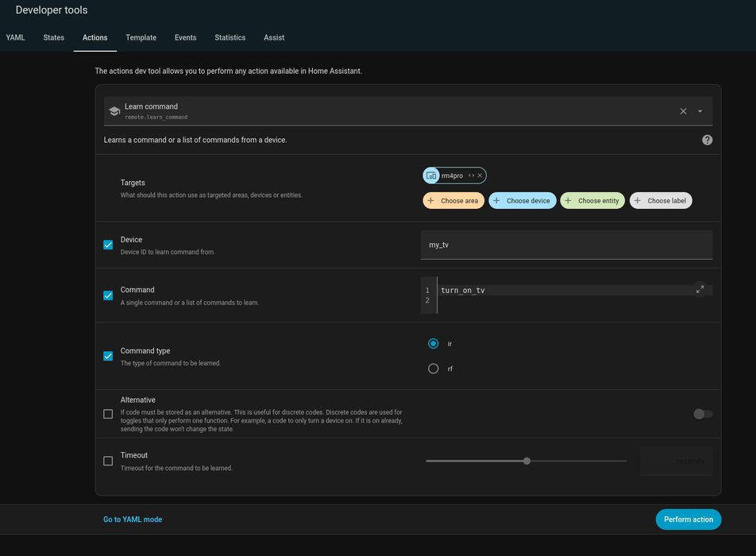Click Choose device button

[523, 201]
